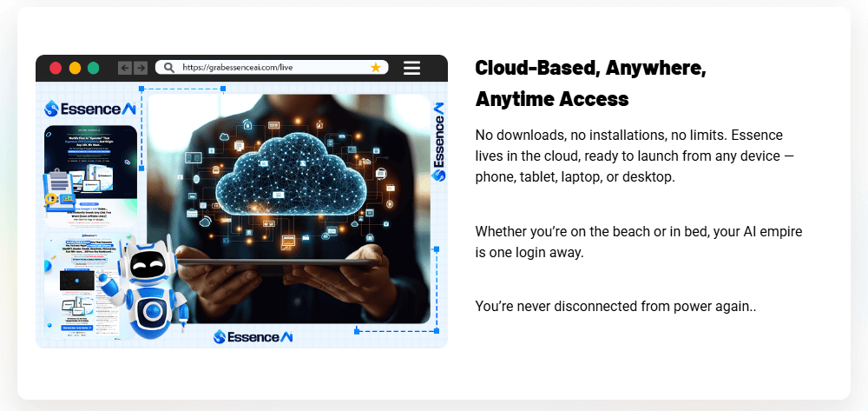868x411 pixels.
Task: Click the "You're never disconnected" text line
Action: click(x=615, y=306)
